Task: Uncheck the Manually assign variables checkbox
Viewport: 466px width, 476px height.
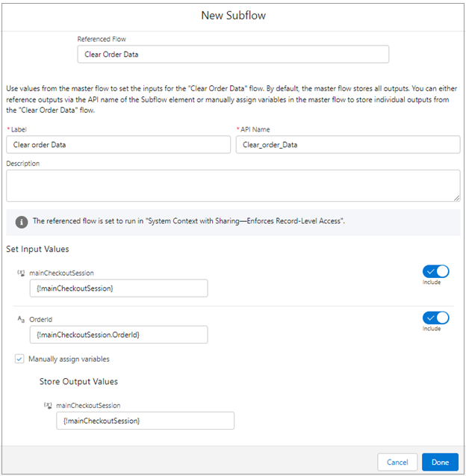Action: point(19,359)
